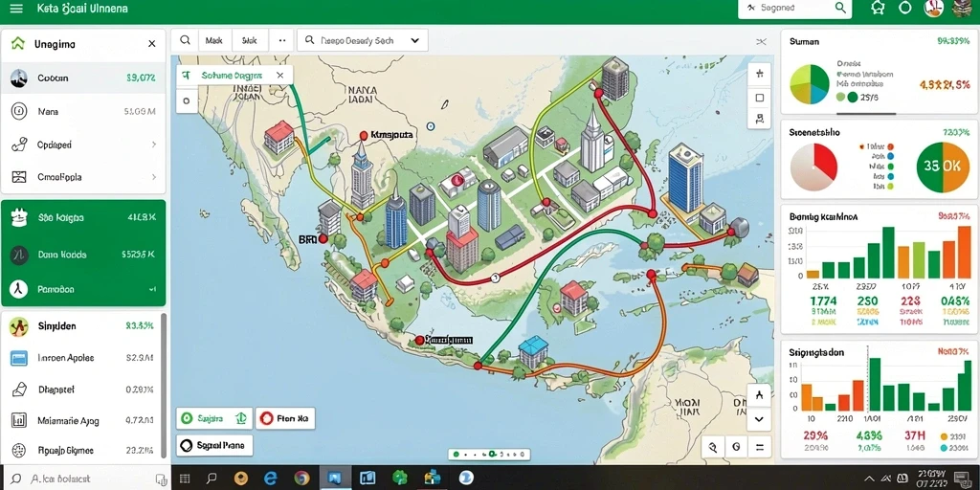Expand the Cpdaped sidebar entry chevron
Viewport: 980px width, 490px height.
click(x=153, y=145)
